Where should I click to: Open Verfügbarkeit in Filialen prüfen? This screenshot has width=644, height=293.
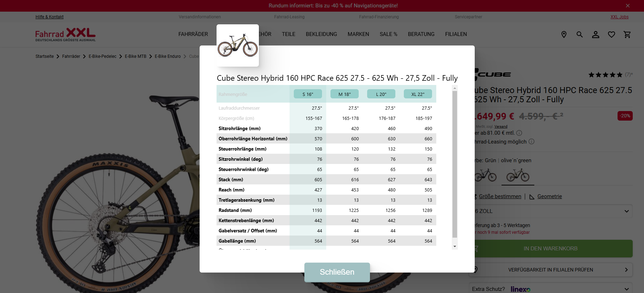(551, 270)
